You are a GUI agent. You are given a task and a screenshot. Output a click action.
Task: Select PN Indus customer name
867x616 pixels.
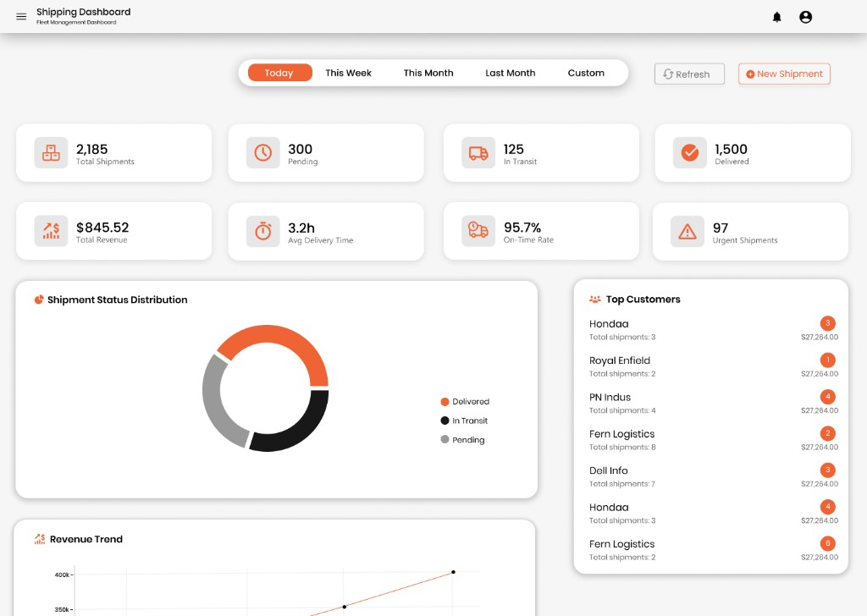(610, 397)
